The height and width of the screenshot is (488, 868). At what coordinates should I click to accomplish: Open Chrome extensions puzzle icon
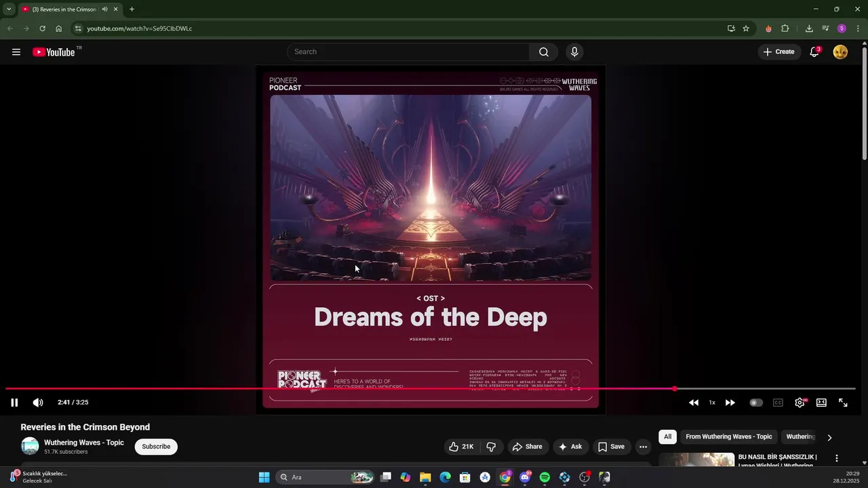click(785, 28)
